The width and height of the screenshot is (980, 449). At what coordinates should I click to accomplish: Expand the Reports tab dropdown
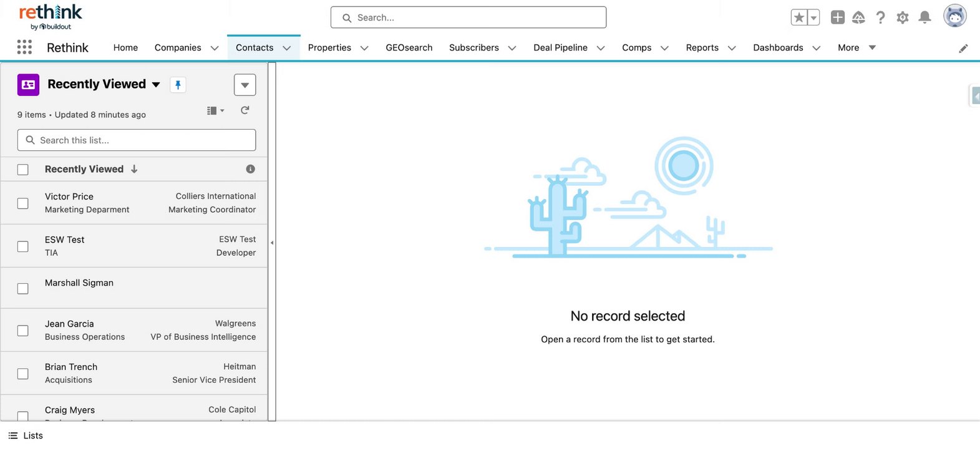[x=732, y=48]
